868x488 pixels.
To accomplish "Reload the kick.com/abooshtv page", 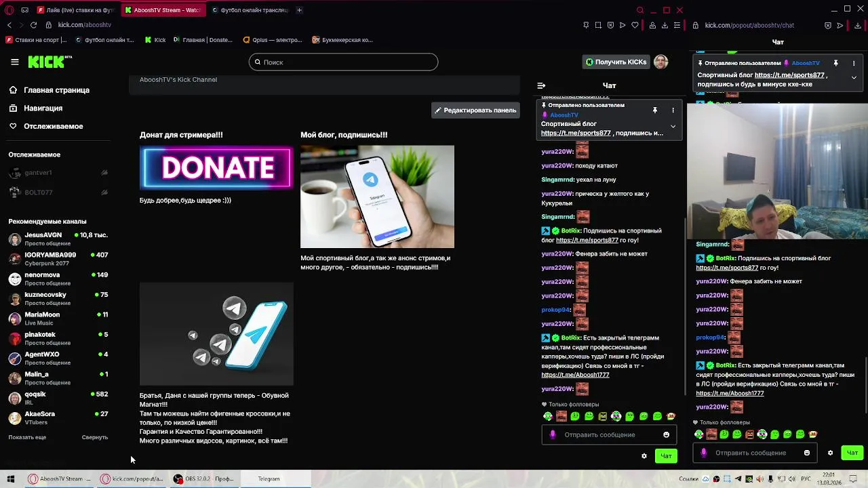I will point(33,25).
